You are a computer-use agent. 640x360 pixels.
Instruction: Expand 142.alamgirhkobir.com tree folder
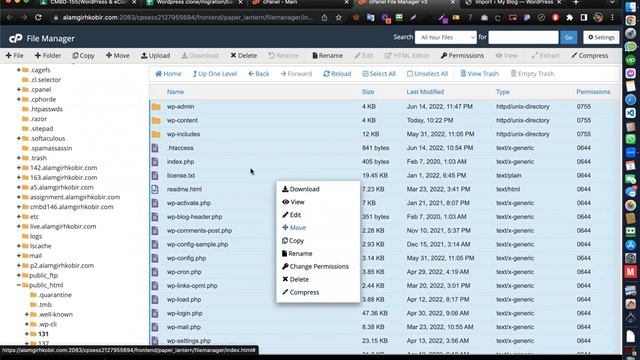[x=18, y=168]
